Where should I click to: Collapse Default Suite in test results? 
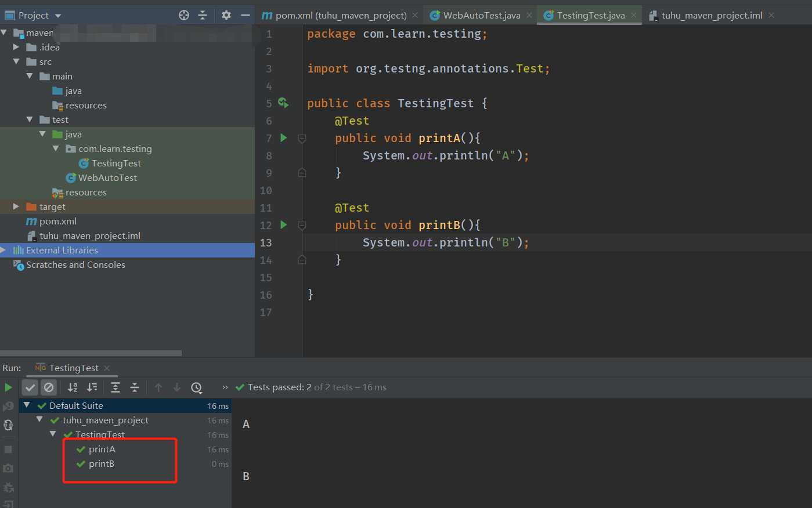[27, 405]
